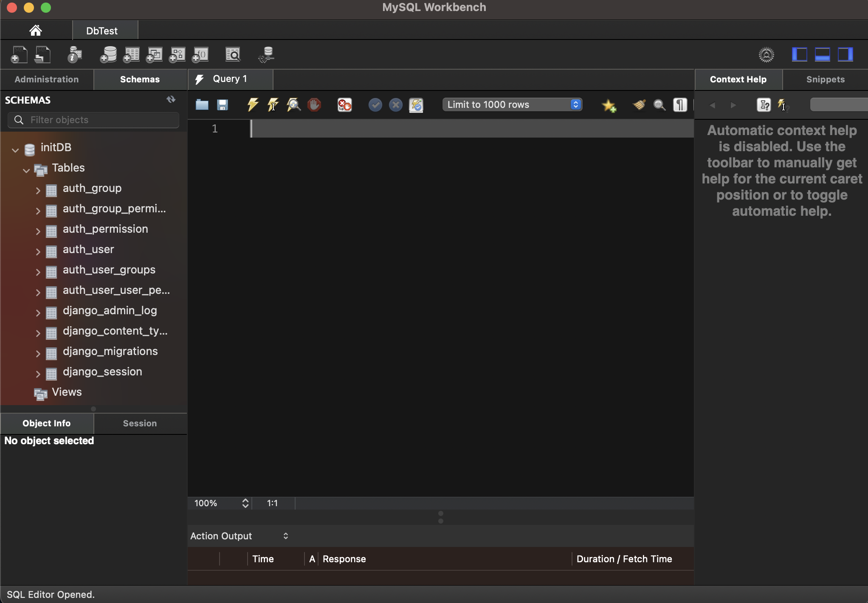The image size is (868, 603).
Task: Commit the transaction with the checkmark icon
Action: pos(375,105)
